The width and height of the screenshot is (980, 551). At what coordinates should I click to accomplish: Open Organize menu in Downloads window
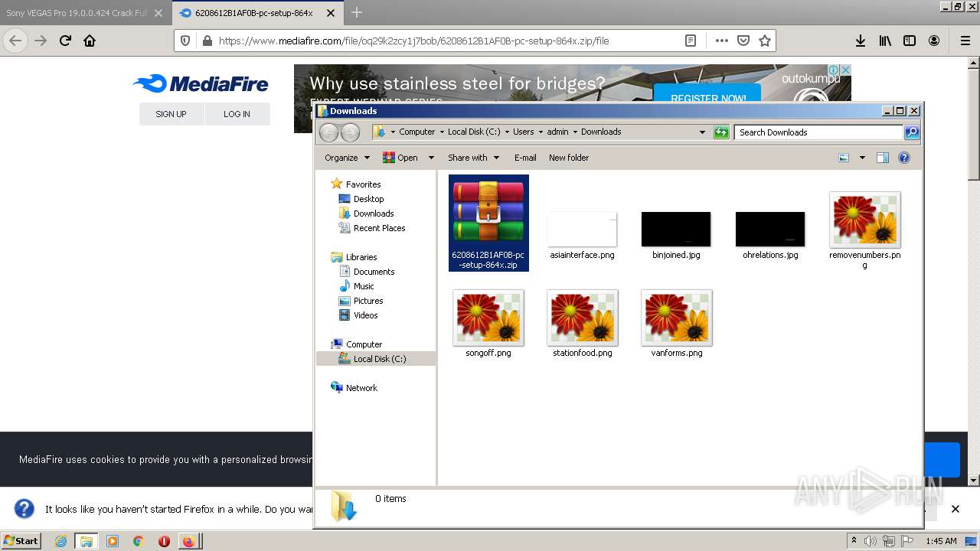pyautogui.click(x=347, y=158)
